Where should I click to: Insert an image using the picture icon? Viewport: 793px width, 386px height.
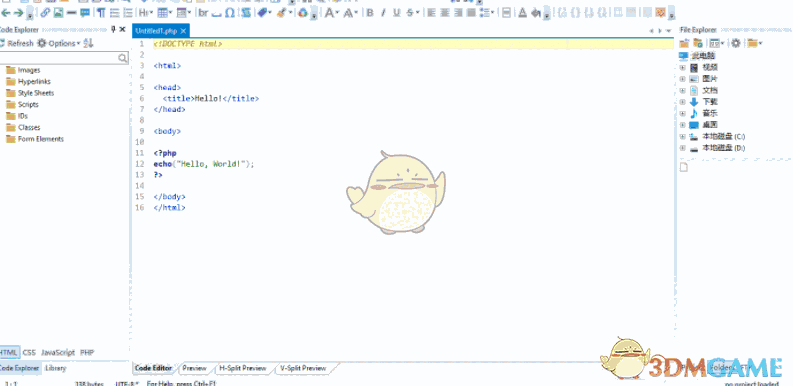[x=58, y=13]
